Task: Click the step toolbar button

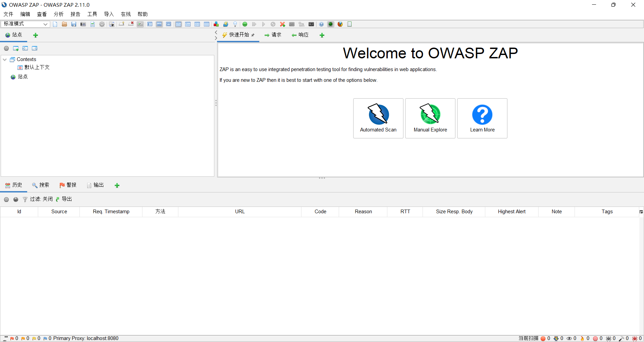Action: [x=254, y=24]
